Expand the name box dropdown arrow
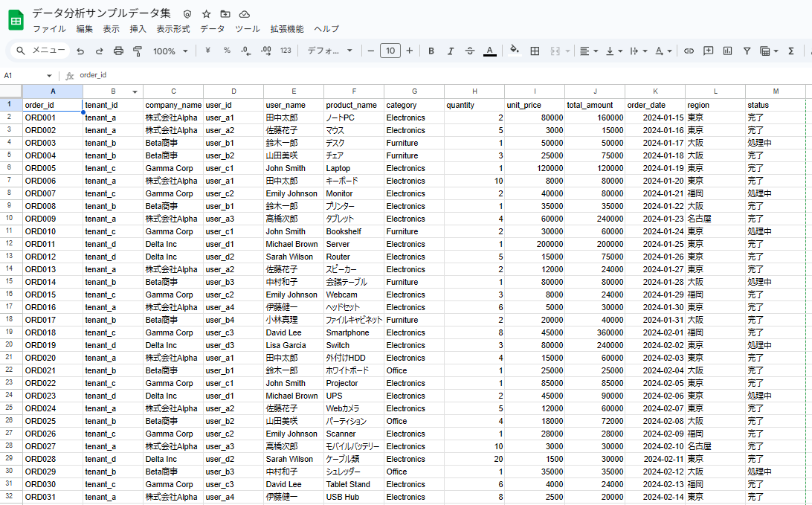Viewport: 812px width, 505px height. click(49, 76)
